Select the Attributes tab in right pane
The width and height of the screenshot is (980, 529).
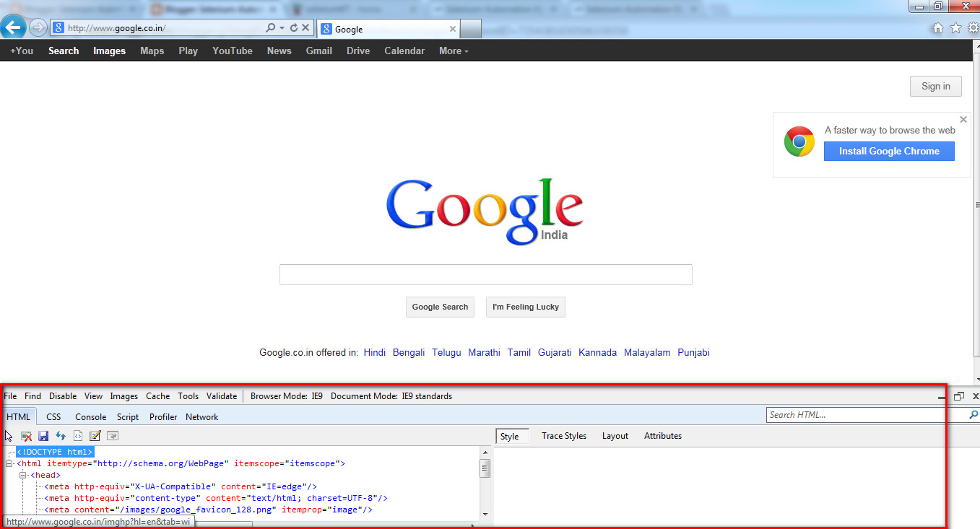(663, 436)
